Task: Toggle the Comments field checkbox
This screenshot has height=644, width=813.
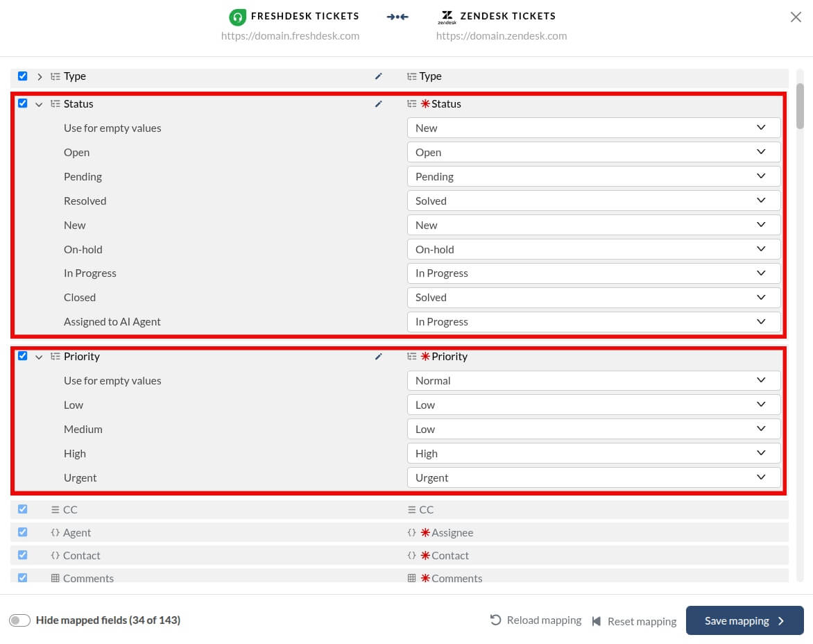Action: click(x=22, y=577)
